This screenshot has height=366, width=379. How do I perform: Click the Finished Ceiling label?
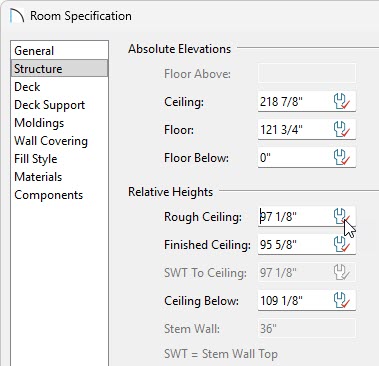(x=207, y=245)
